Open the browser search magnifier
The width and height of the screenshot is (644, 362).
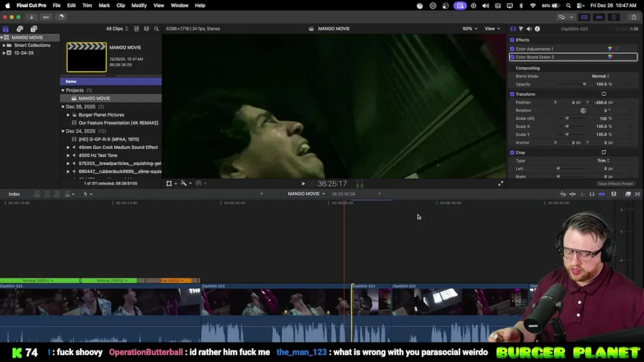(x=156, y=29)
